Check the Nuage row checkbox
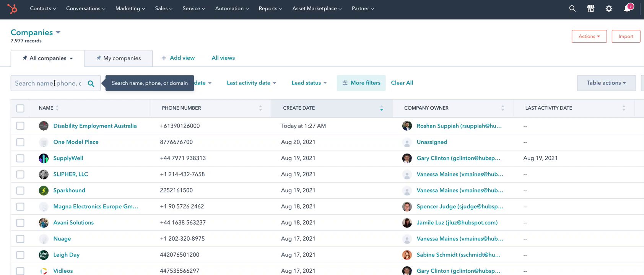 20,239
